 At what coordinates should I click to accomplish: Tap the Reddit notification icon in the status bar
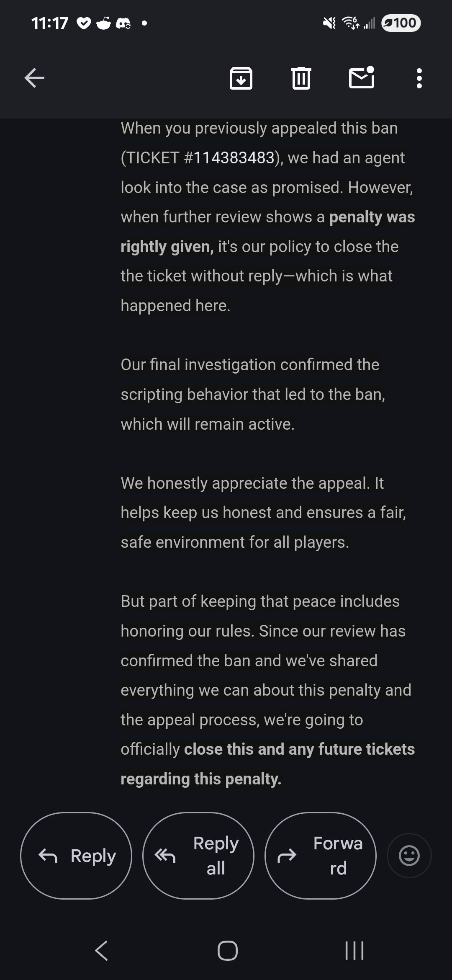[104, 23]
